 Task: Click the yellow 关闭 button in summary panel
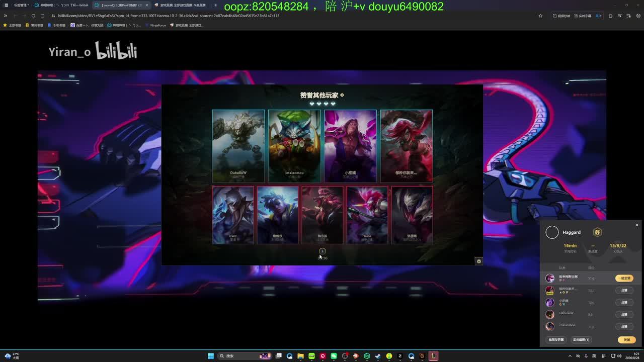[627, 340]
